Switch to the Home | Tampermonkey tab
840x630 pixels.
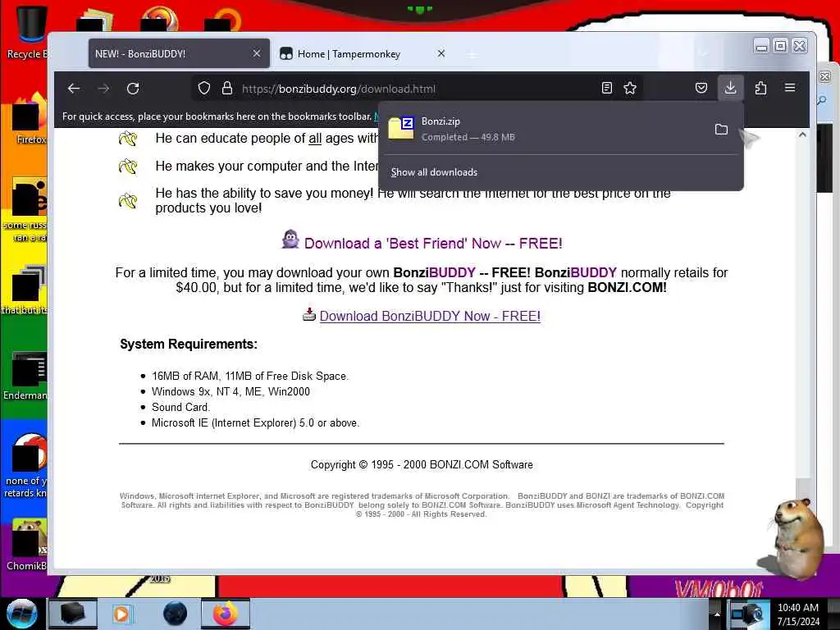364,53
